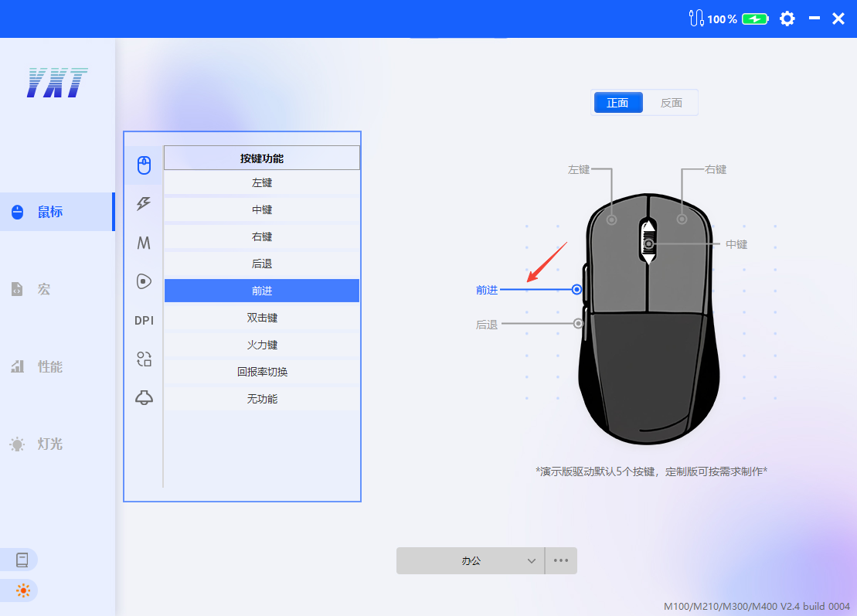Toggle the orange sun theme switch
The height and width of the screenshot is (616, 857).
click(22, 591)
